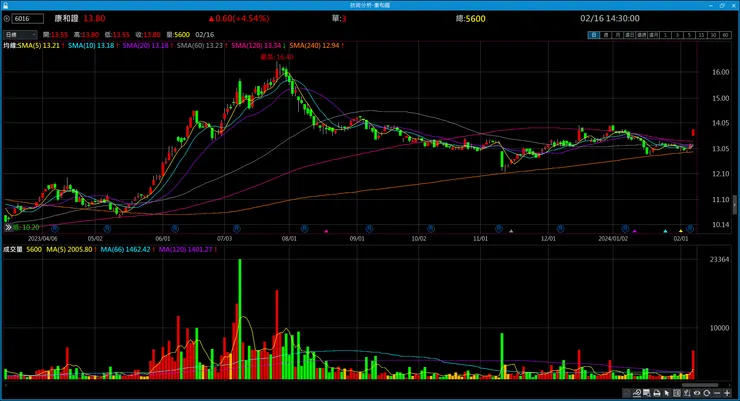Click the month marker above 06/01
This screenshot has width=740, height=401.
tap(175, 229)
